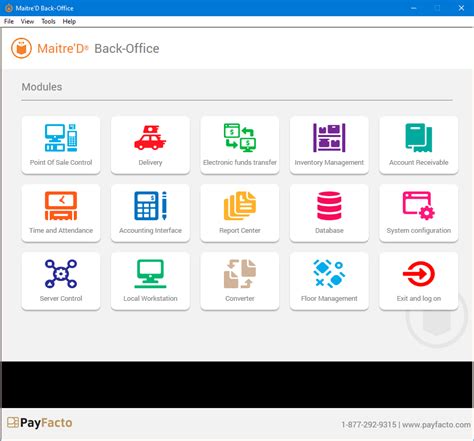This screenshot has height=441, width=474.
Task: Open the Help menu
Action: [69, 21]
